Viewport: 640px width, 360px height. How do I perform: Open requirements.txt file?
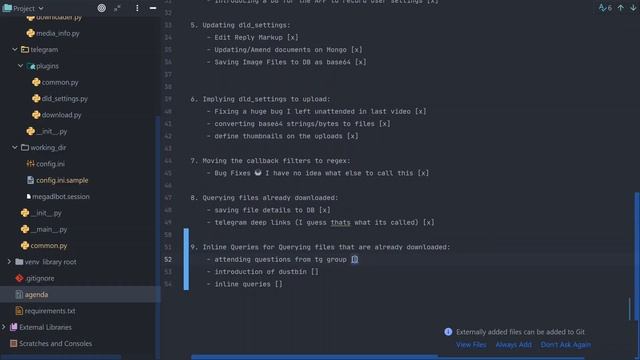[50, 311]
